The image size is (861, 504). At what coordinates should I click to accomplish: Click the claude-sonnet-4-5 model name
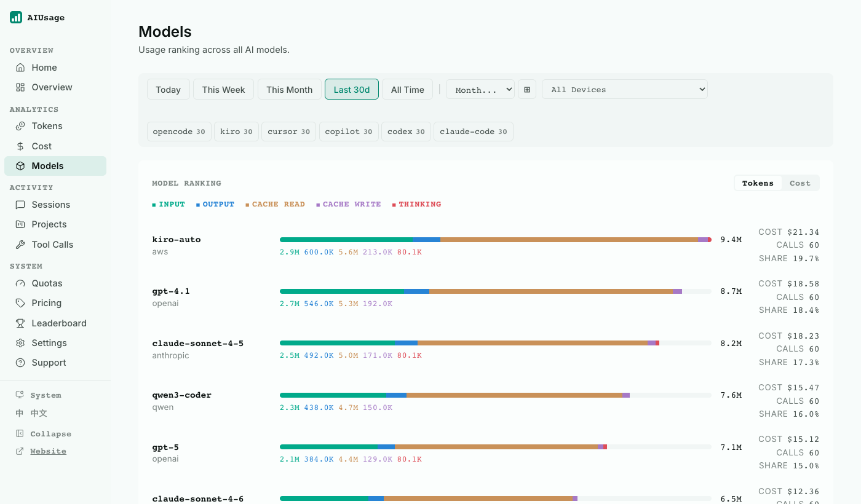[x=198, y=344]
